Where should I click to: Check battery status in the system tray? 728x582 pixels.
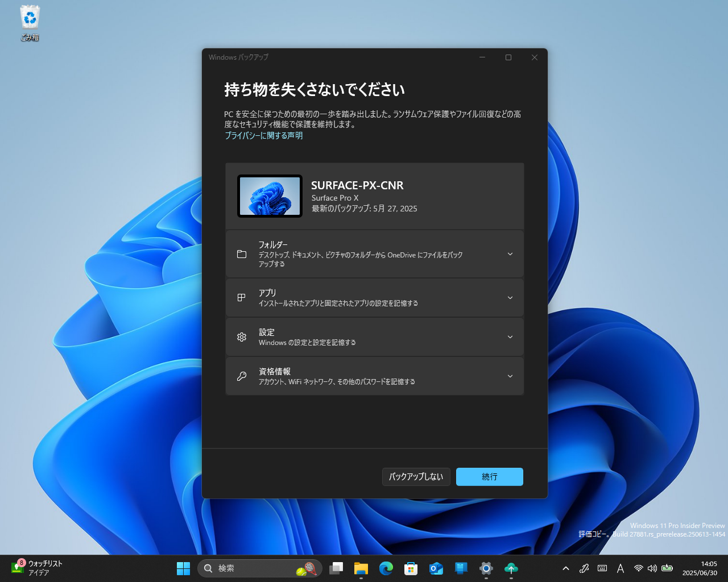[667, 568]
